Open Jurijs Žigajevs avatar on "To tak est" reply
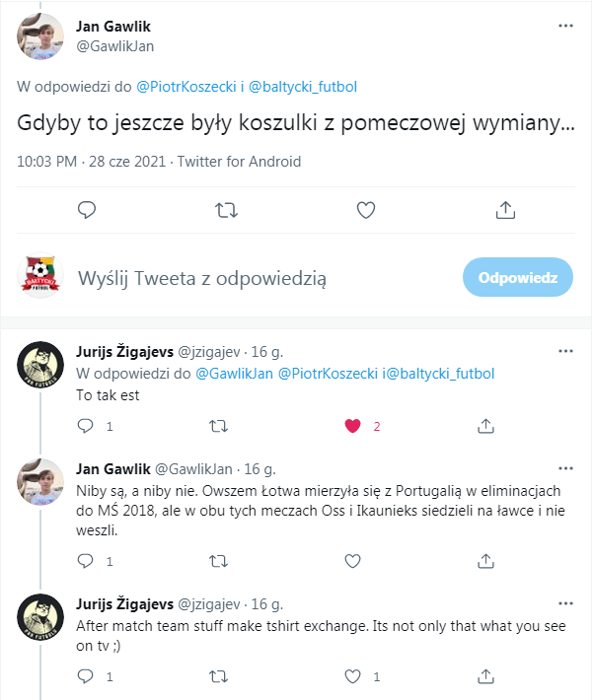This screenshot has width=594, height=700. click(x=40, y=364)
